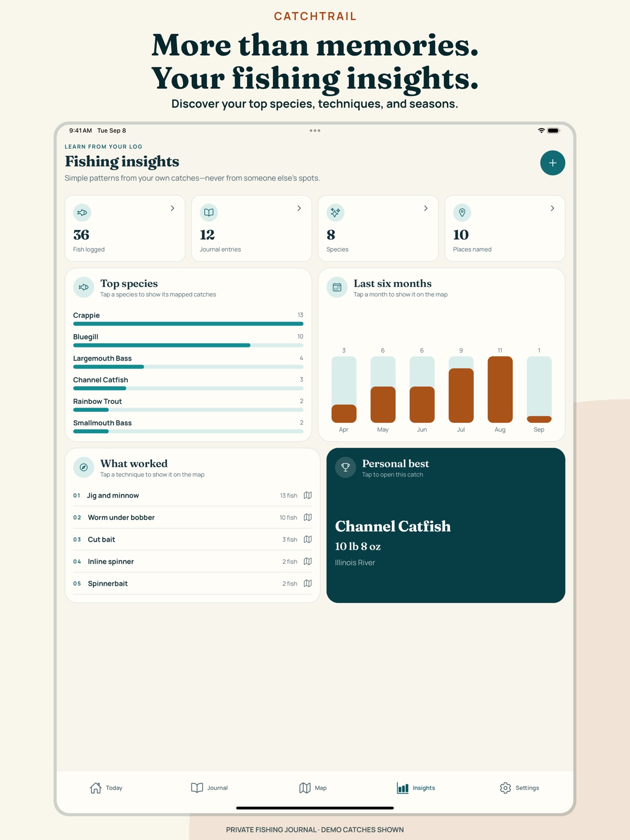Click the compass icon beside What worked
This screenshot has height=840, width=630.
coord(84,467)
